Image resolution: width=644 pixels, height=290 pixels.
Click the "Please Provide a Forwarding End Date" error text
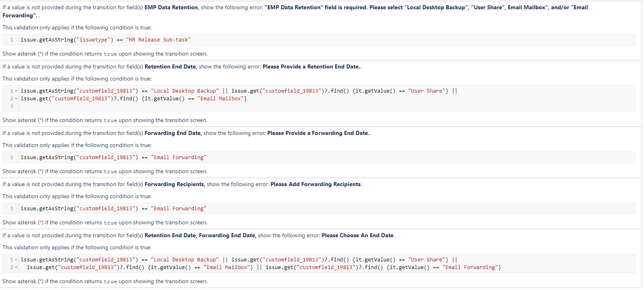(318, 133)
